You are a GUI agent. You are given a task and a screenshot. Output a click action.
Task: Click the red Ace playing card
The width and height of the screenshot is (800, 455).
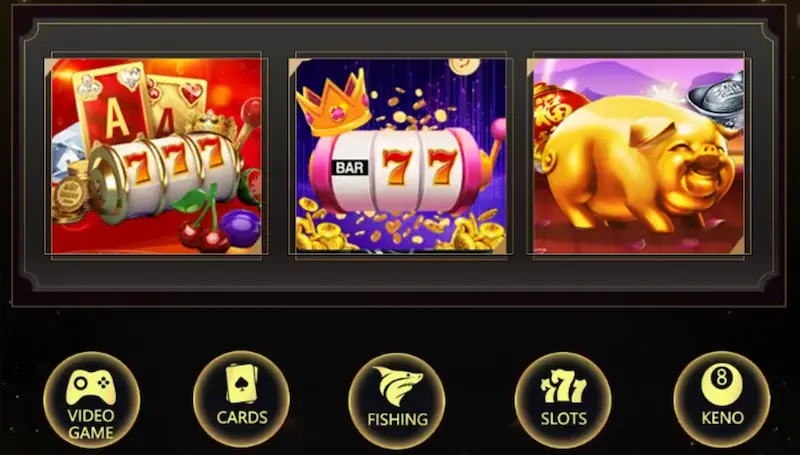point(113,106)
